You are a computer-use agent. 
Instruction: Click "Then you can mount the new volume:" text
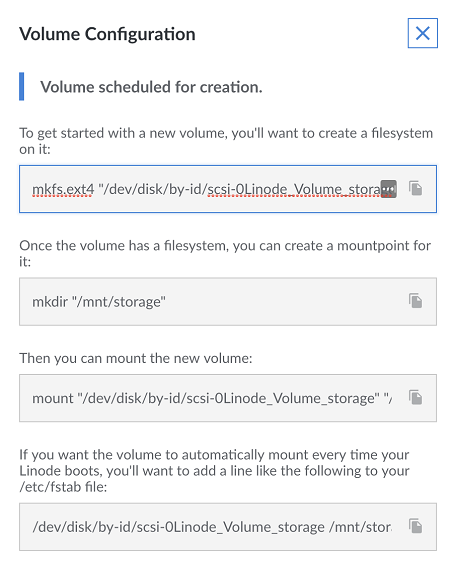tap(136, 358)
